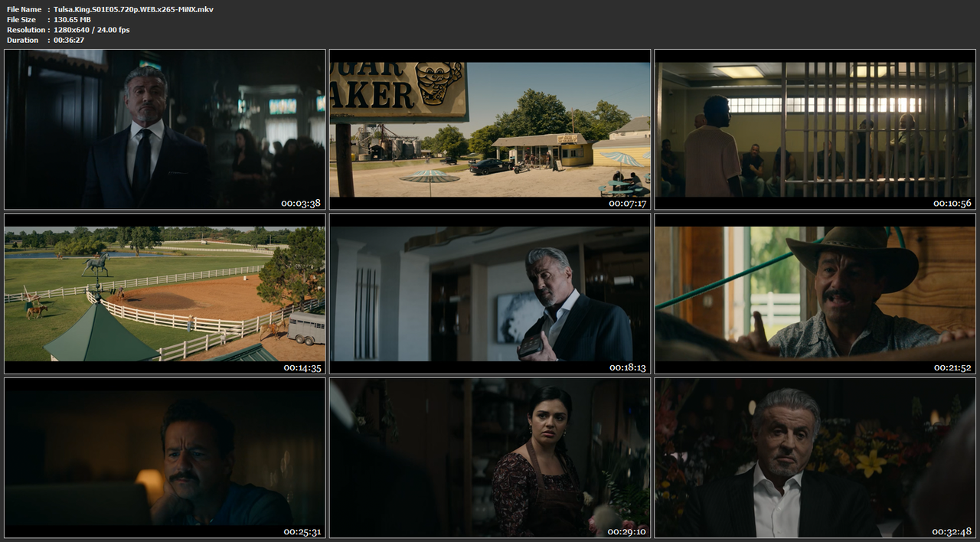This screenshot has width=980, height=542.
Task: Click the 00:18:13 timestamp text
Action: coord(627,367)
